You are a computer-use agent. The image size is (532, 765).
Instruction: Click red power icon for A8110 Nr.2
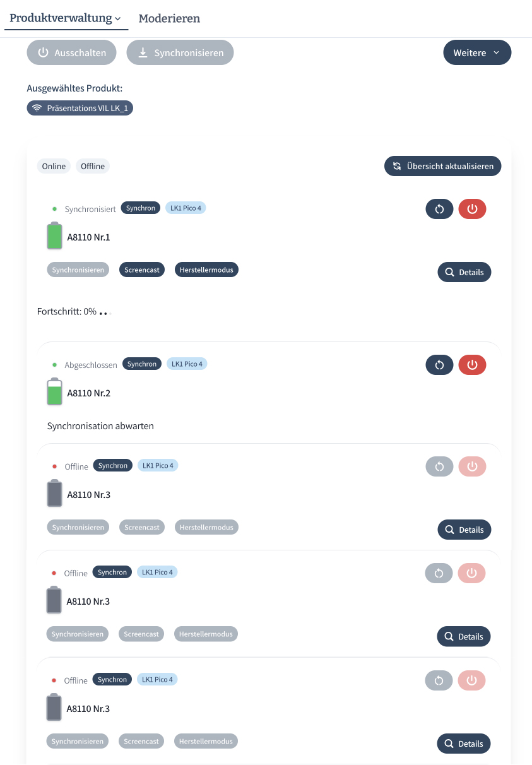(x=472, y=365)
